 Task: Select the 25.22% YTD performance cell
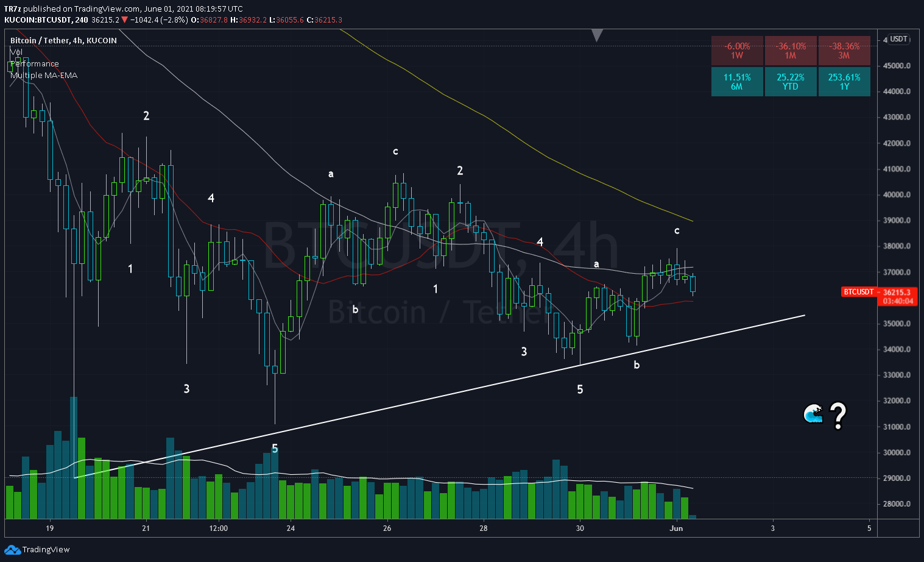(x=791, y=82)
